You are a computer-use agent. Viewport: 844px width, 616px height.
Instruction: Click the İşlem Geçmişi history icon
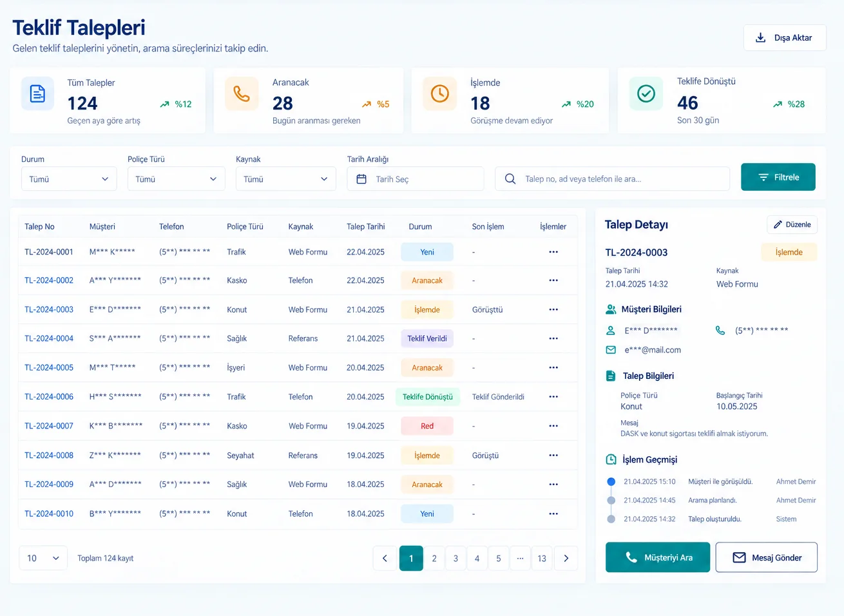coord(611,459)
